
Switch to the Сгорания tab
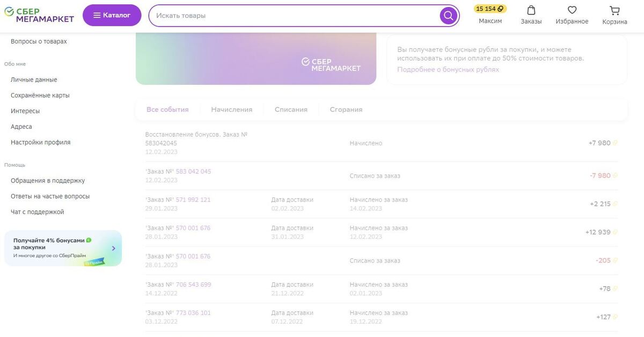tap(346, 109)
